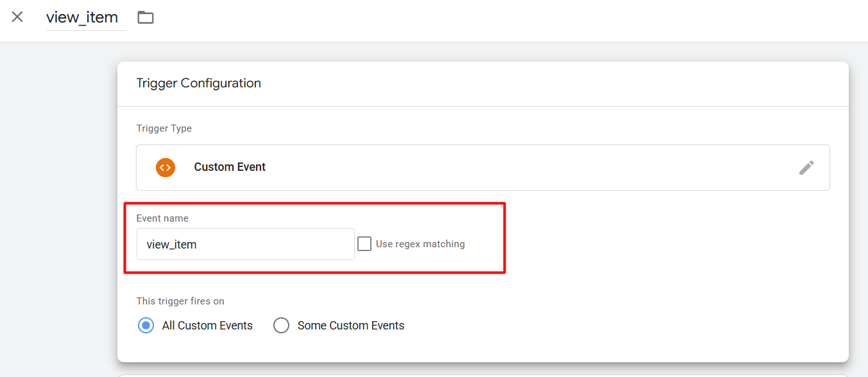Click the "Custom Event" text label
868x377 pixels.
[x=230, y=167]
